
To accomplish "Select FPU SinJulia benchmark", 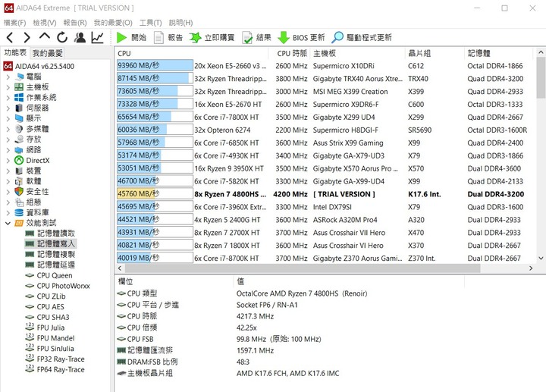I will pos(49,349).
